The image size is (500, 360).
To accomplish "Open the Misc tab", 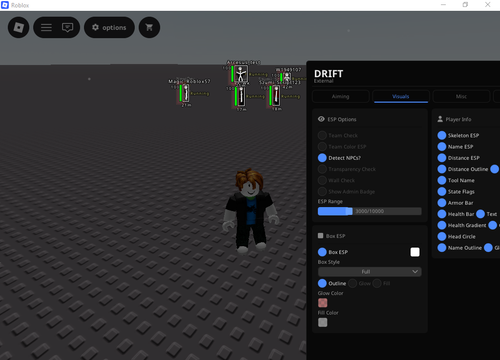I will [461, 96].
